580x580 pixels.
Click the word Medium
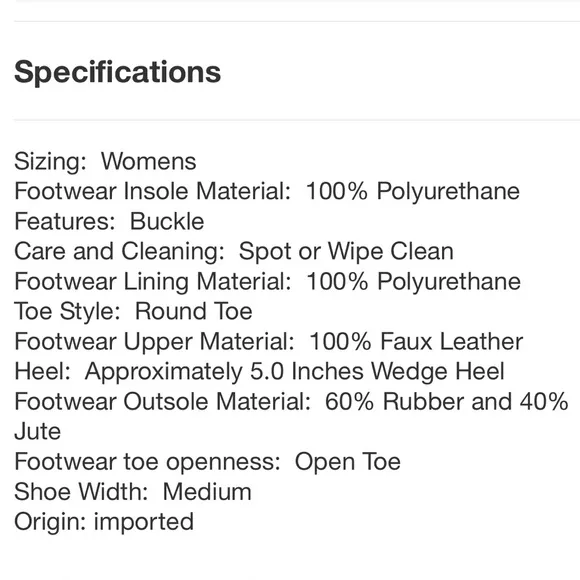[x=207, y=492]
